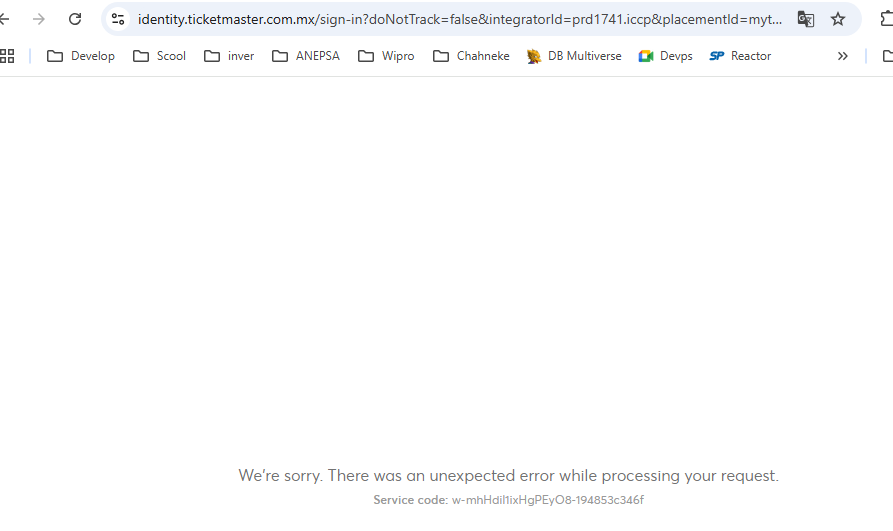This screenshot has width=893, height=531.
Task: Open the inver bookmarks folder
Action: [x=229, y=56]
